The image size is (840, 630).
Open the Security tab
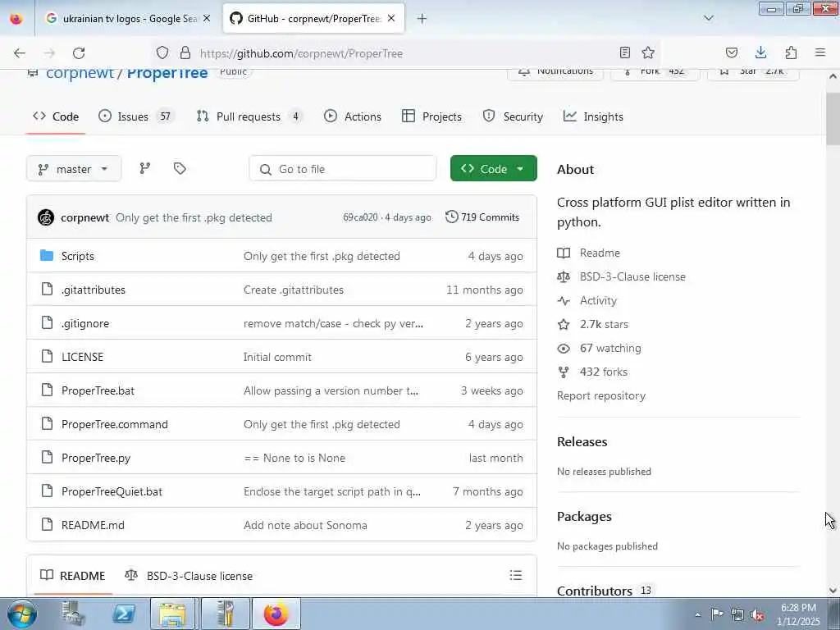coord(513,116)
